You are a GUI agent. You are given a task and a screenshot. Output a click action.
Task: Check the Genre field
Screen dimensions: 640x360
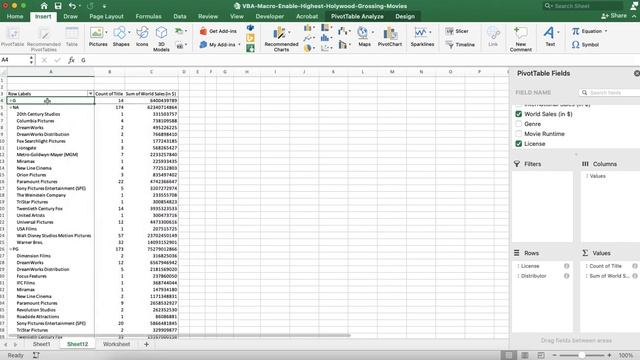(519, 124)
